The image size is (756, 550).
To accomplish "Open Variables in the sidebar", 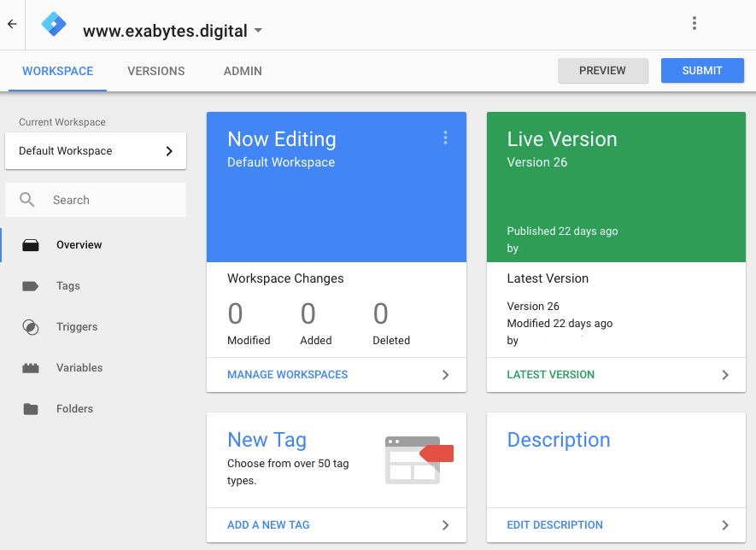I will pyautogui.click(x=79, y=368).
